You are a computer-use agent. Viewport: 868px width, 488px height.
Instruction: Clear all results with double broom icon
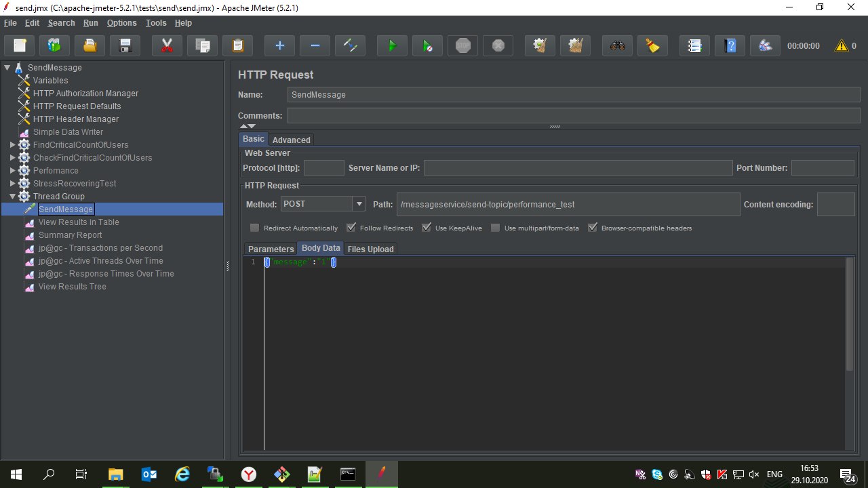coord(575,46)
